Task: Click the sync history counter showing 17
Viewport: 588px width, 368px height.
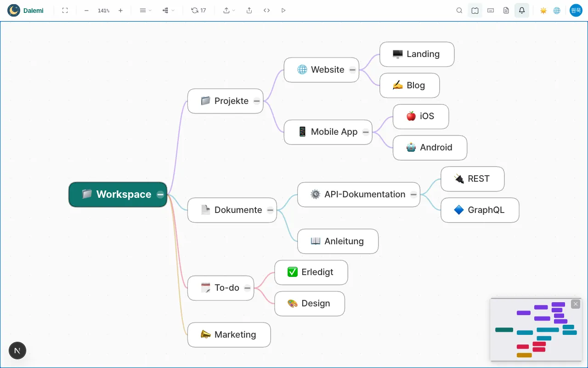Action: coord(198,10)
